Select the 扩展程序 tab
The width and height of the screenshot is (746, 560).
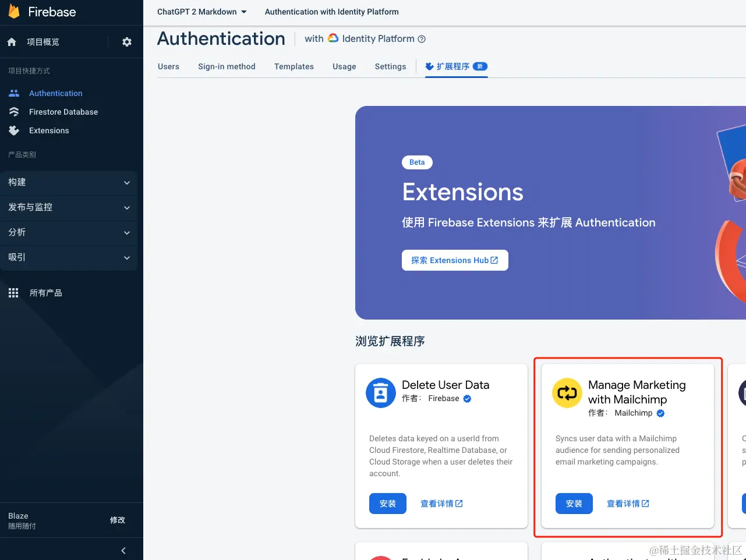[456, 66]
